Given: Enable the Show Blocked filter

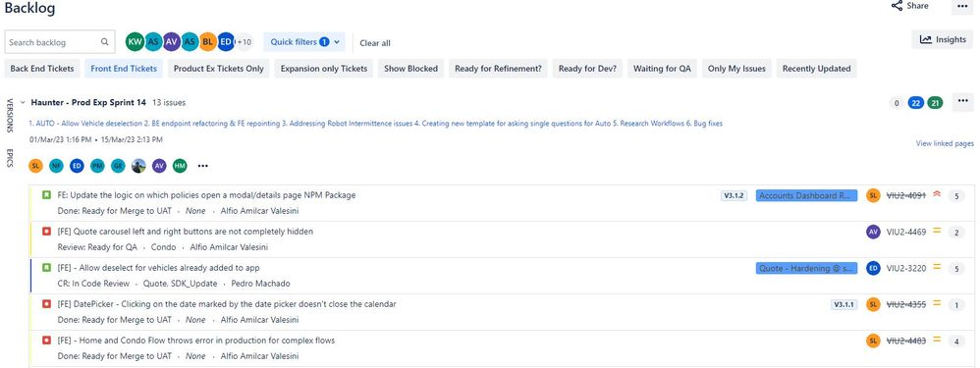Looking at the screenshot, I should [x=410, y=69].
